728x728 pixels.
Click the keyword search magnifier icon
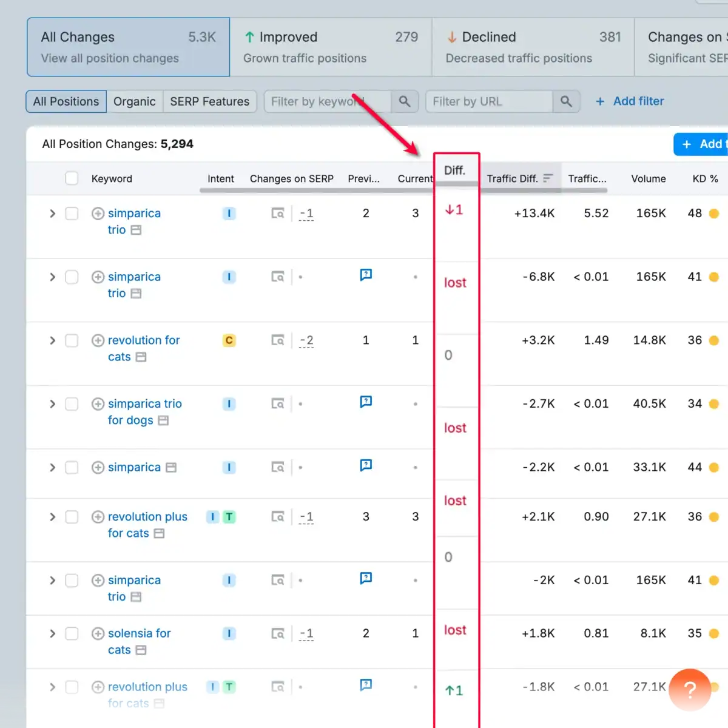[404, 101]
